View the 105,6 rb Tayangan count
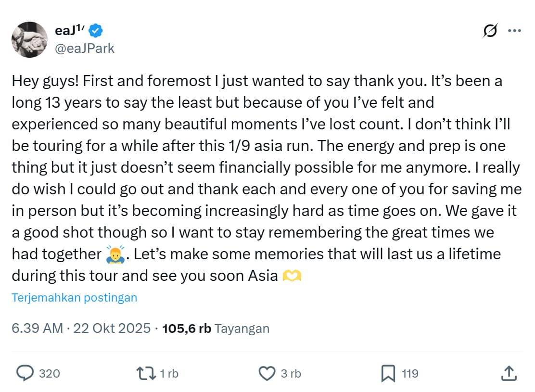This screenshot has width=535, height=392. point(216,329)
